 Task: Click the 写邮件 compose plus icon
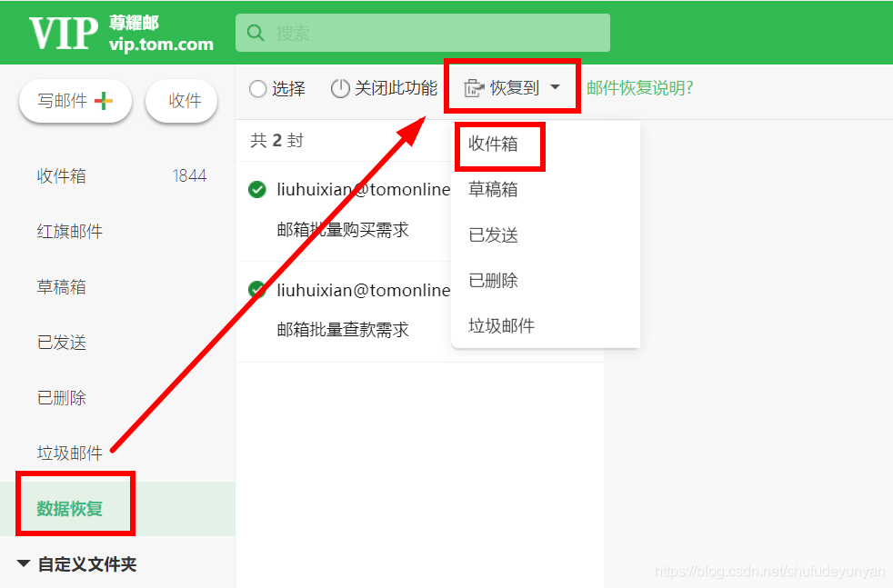(x=105, y=101)
